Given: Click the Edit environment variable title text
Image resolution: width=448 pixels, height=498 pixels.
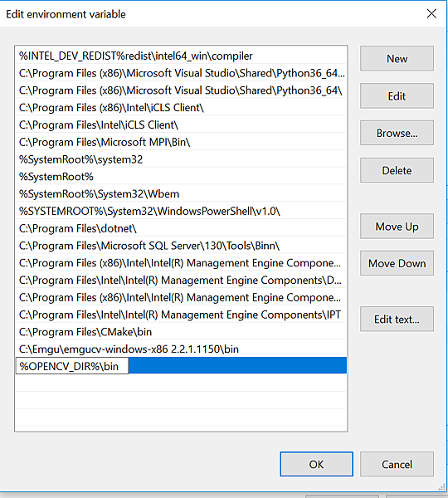Looking at the screenshot, I should [66, 14].
